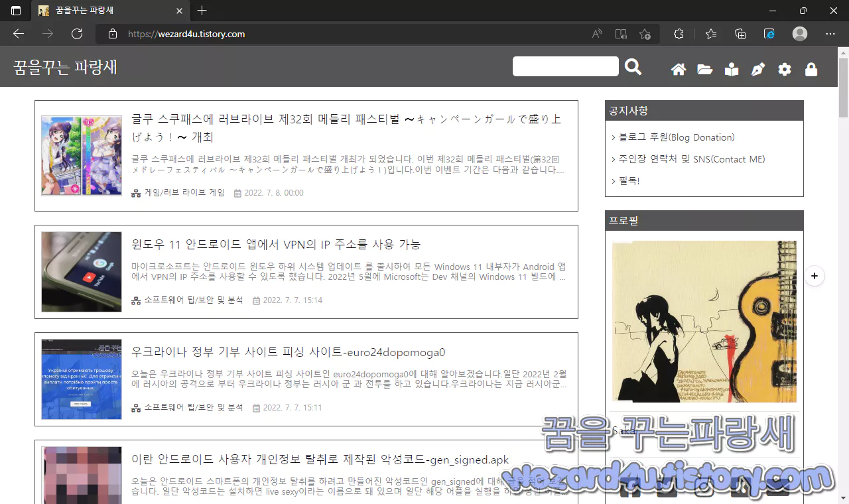Viewport: 849px width, 504px height.
Task: Open the 윈도우 11 안드로이드 앱 VPN post
Action: [276, 244]
